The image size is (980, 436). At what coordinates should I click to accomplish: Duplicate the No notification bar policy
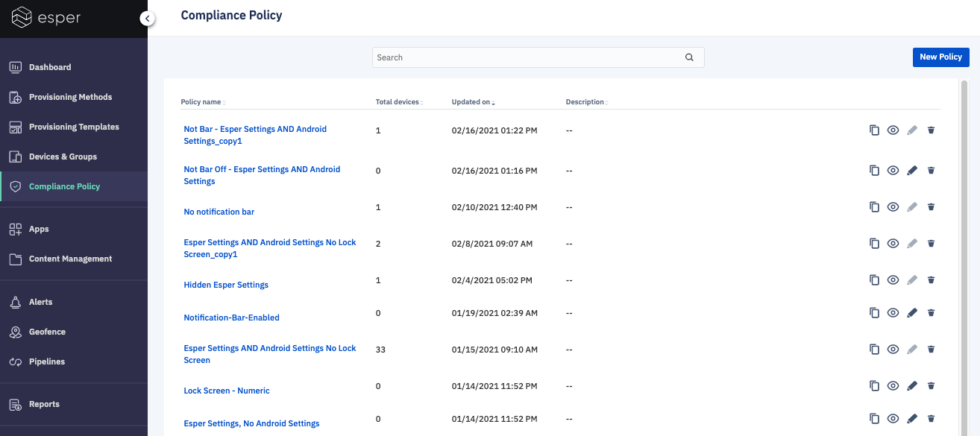[x=874, y=207]
